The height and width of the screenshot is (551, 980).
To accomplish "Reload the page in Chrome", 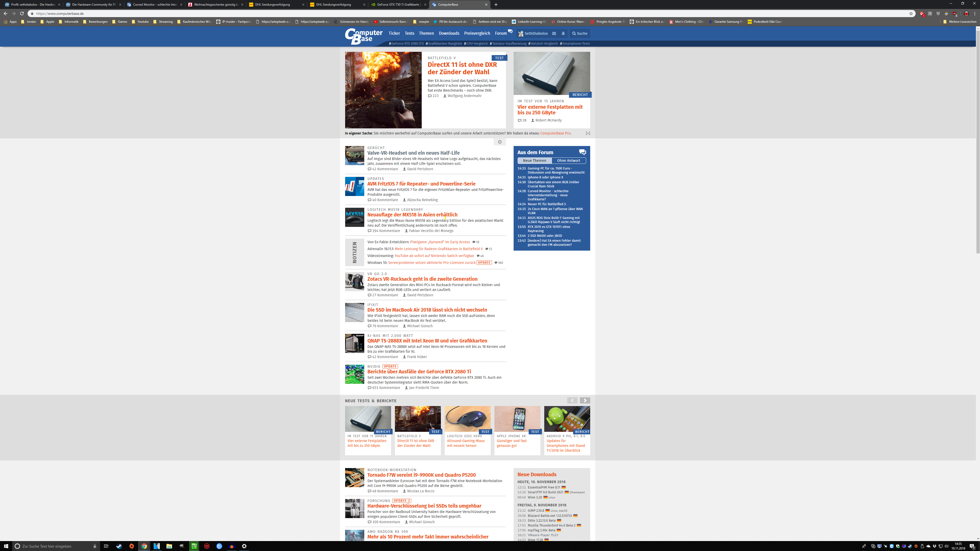I will [x=22, y=14].
